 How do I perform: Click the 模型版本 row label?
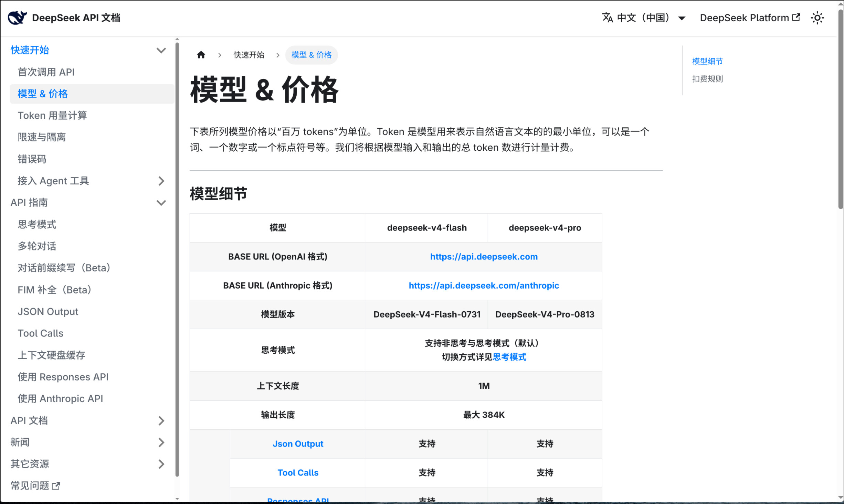(278, 314)
